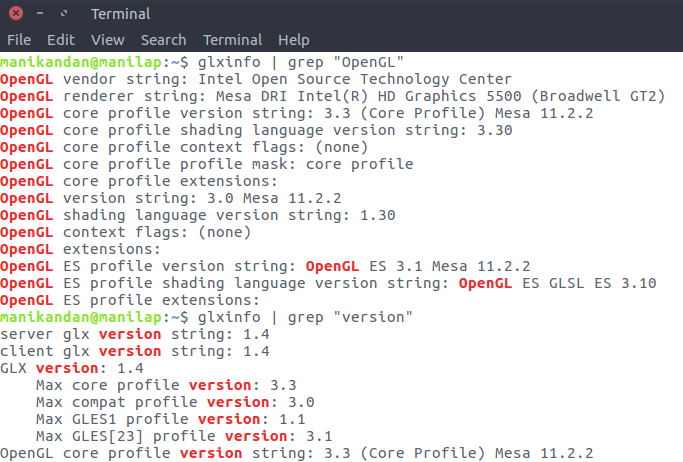Open the Terminal menu
The image size is (683, 462).
(233, 40)
